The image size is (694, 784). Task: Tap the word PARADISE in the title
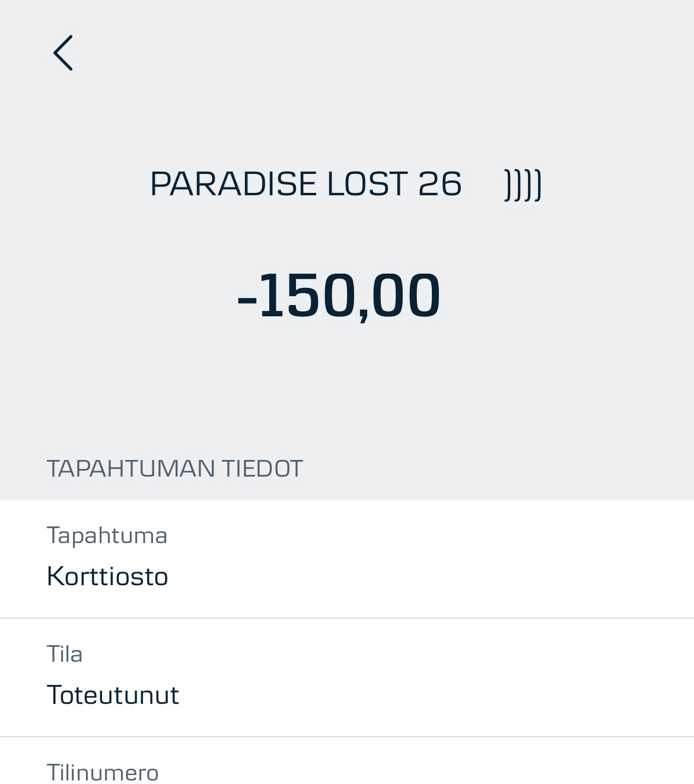pyautogui.click(x=234, y=183)
